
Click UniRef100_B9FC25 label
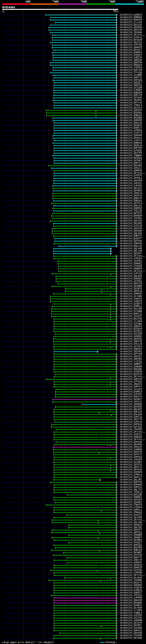(x=131, y=95)
